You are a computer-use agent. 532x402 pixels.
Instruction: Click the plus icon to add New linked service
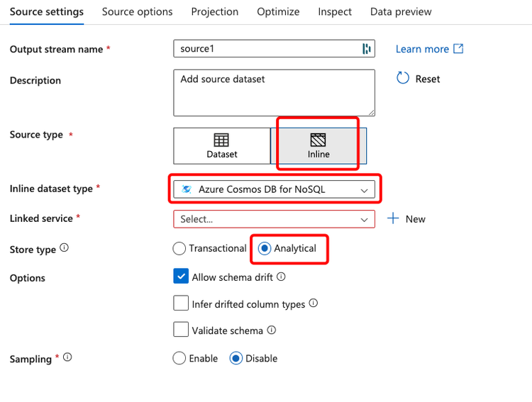(x=393, y=218)
